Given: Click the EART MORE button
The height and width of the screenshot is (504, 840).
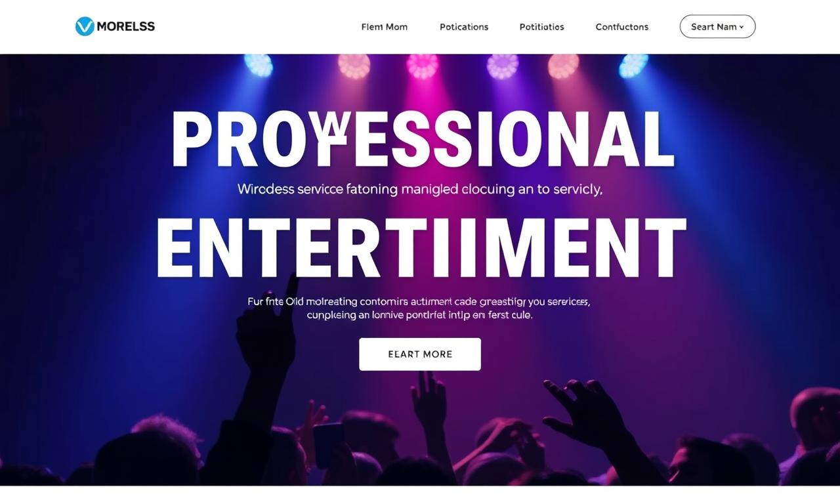Looking at the screenshot, I should tap(420, 354).
